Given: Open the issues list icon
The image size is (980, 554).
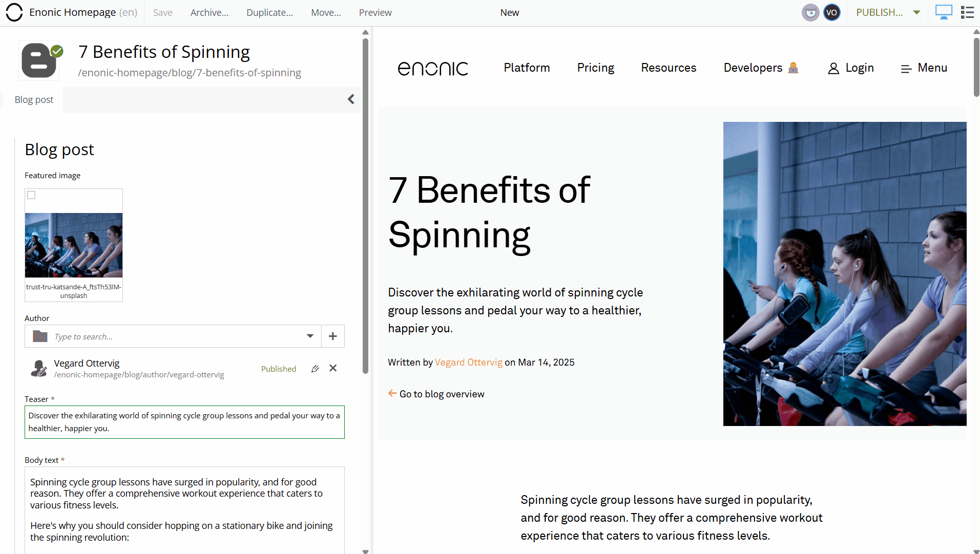Looking at the screenshot, I should 968,12.
